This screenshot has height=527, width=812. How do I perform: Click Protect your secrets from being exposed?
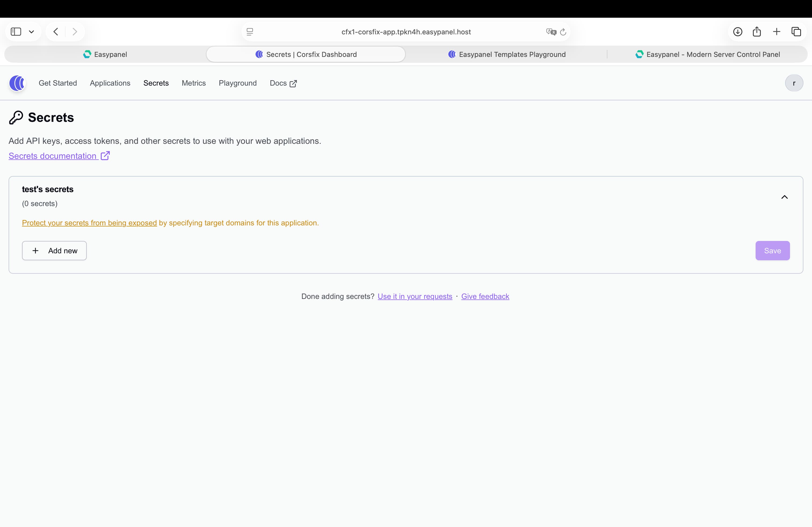pos(89,223)
